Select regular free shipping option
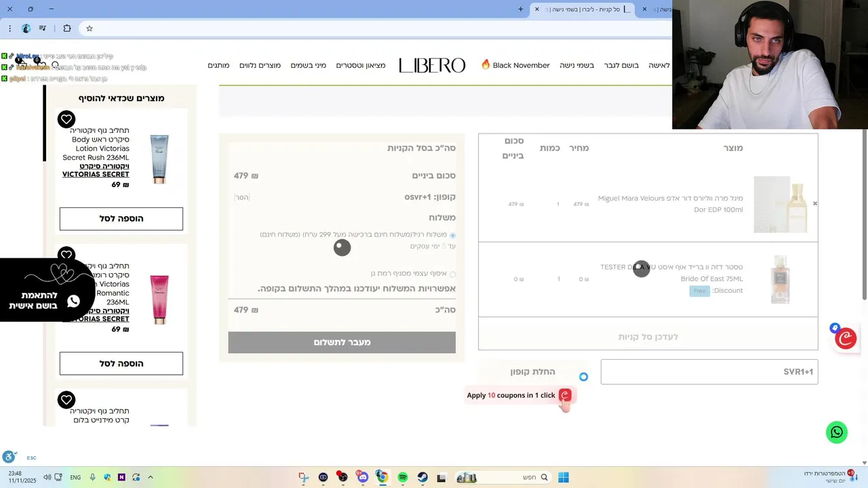 453,235
